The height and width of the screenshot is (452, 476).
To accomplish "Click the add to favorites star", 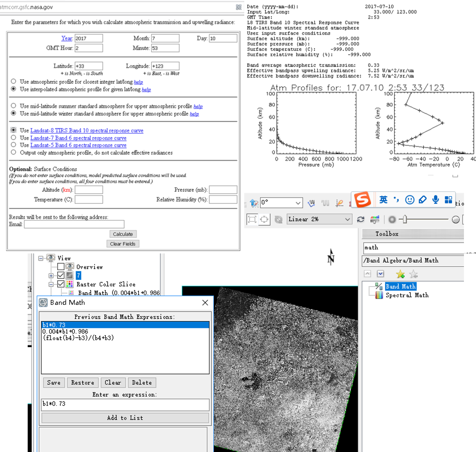I will [400, 274].
